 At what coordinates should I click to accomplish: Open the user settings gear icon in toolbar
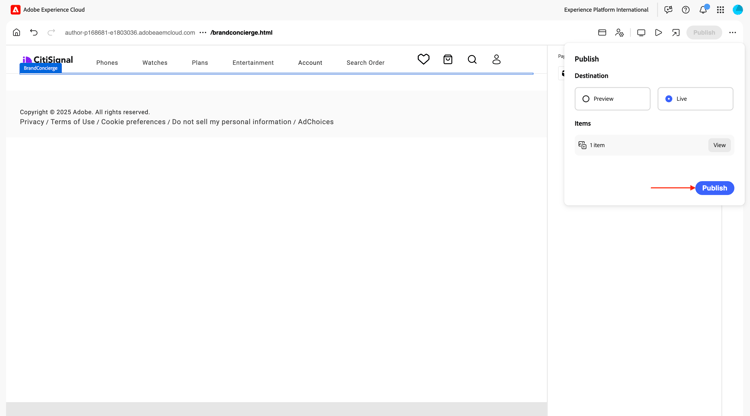coord(619,33)
